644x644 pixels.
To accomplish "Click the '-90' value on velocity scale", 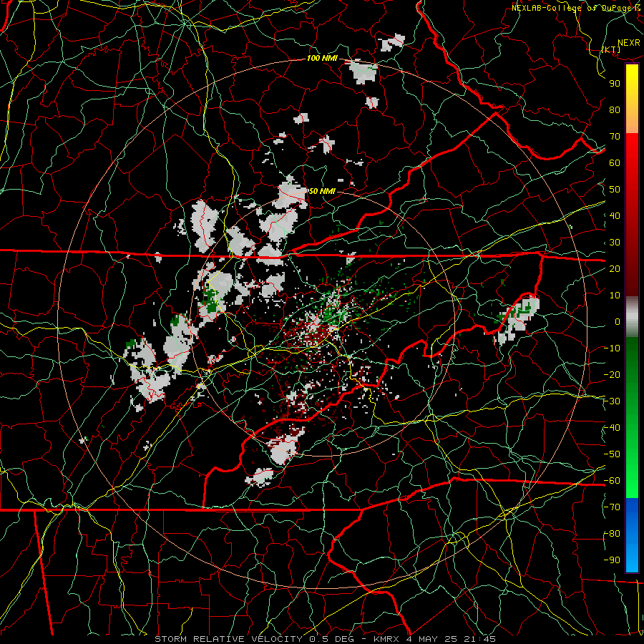I will tap(612, 560).
